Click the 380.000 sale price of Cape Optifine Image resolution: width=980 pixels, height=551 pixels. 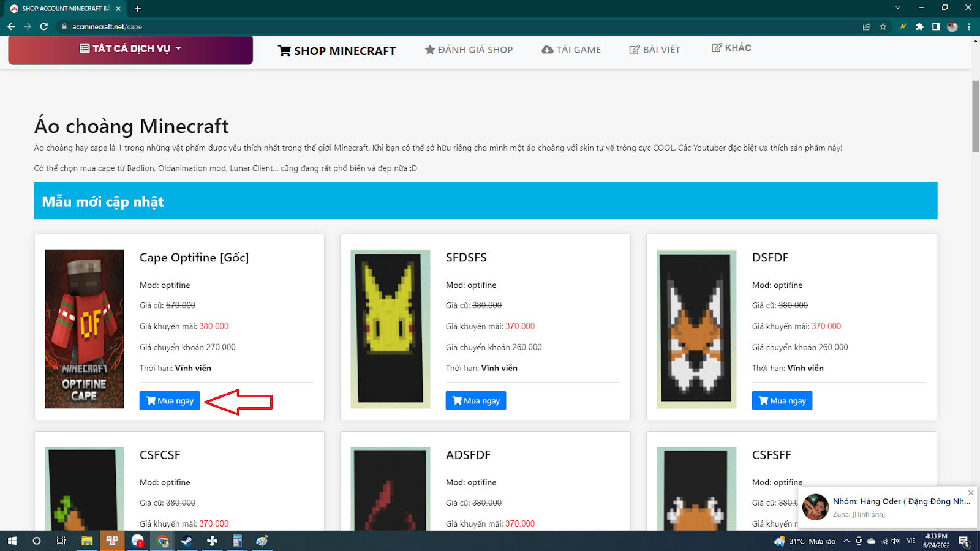[x=214, y=326]
